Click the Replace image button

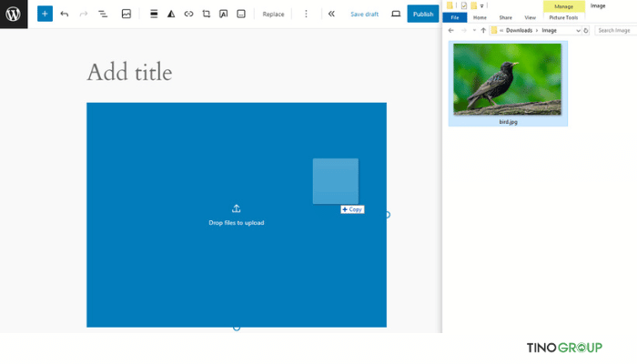(273, 15)
